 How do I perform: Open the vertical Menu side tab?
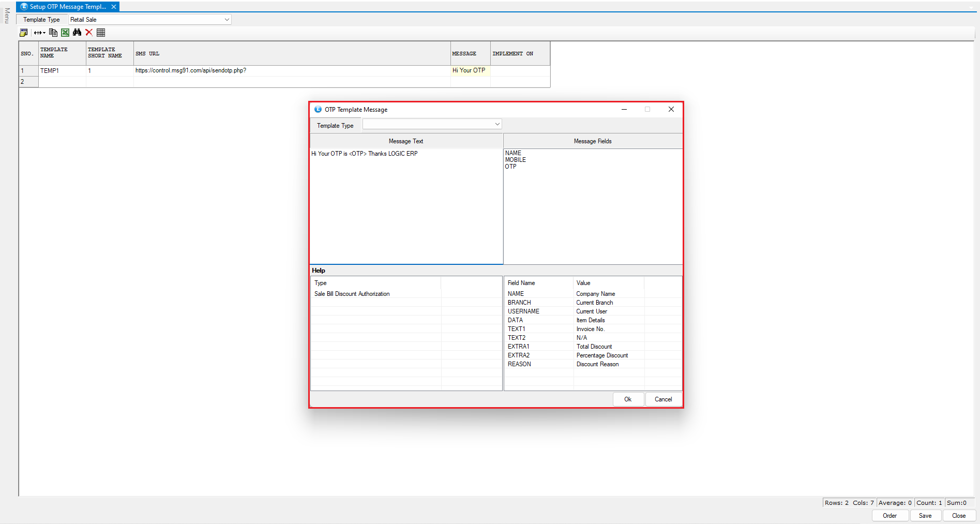click(7, 16)
